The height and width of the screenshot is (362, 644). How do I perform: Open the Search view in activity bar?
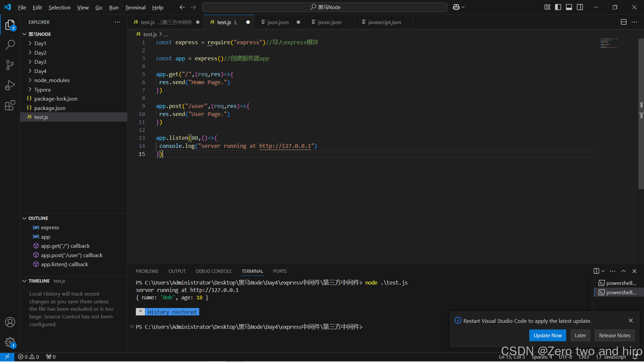point(10,45)
